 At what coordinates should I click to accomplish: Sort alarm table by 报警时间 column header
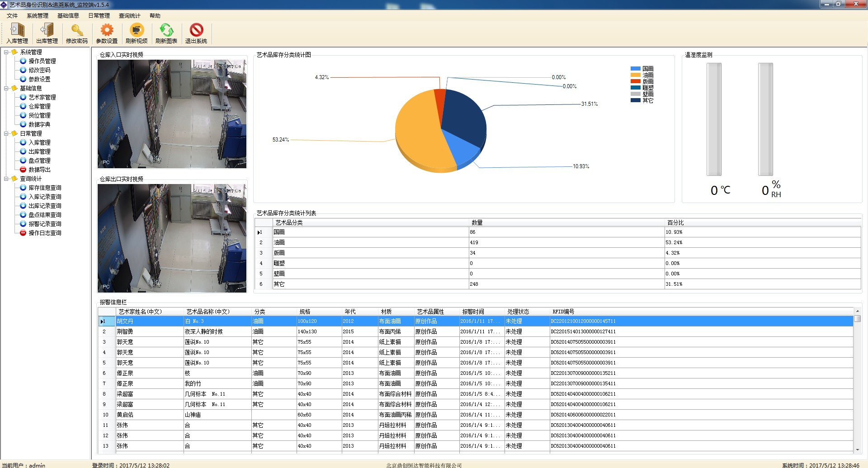(473, 312)
